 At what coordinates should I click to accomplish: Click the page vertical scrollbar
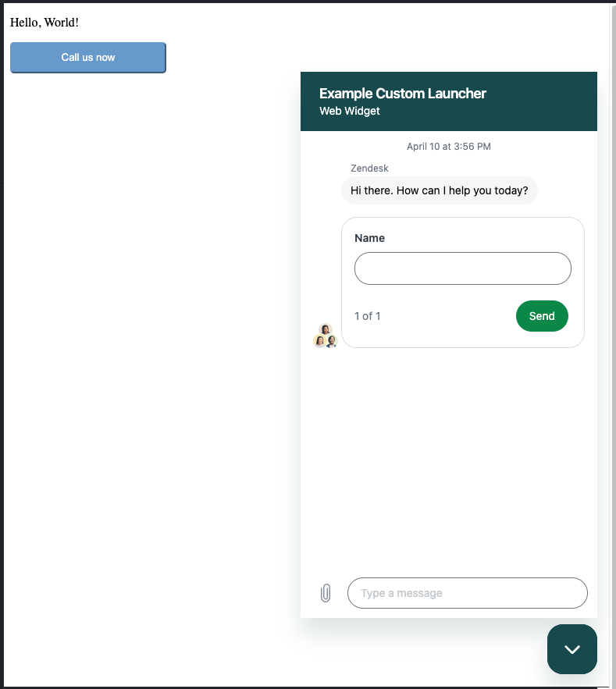point(613,343)
